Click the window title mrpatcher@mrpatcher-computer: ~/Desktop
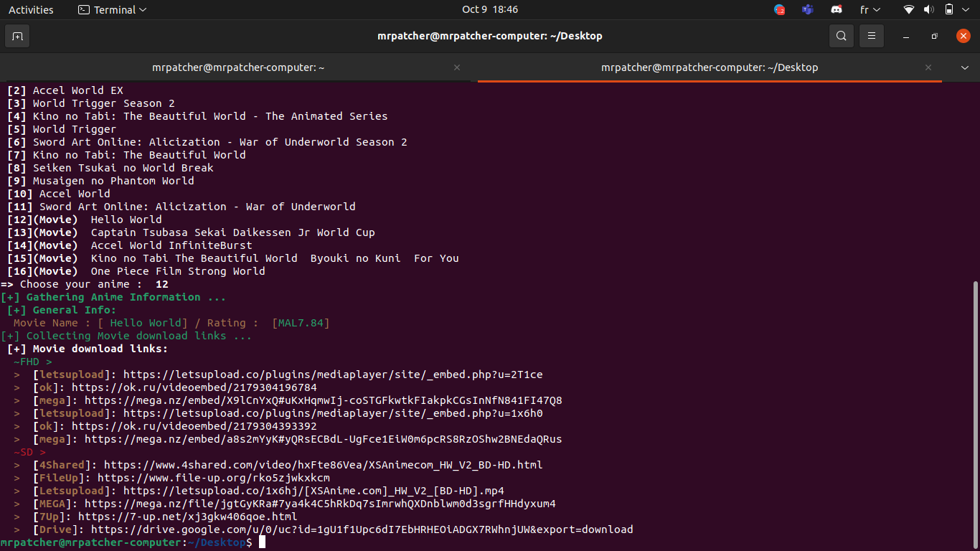The image size is (980, 551). click(x=490, y=36)
